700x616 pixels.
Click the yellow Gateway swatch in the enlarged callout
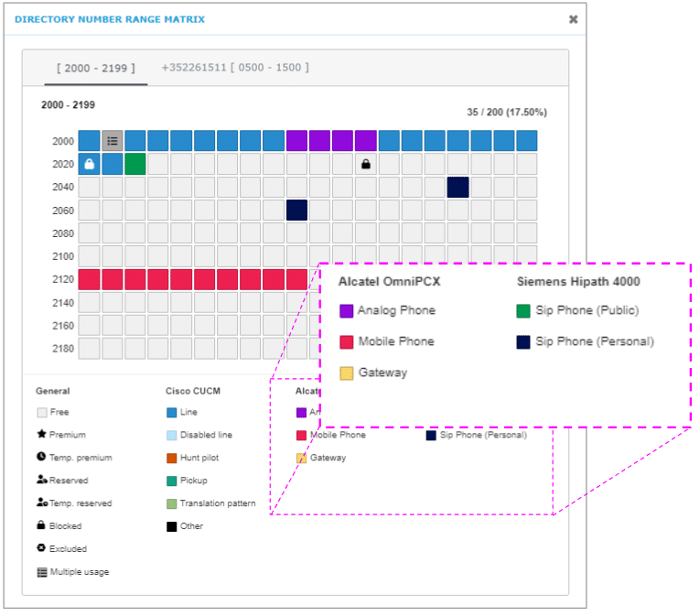click(346, 373)
